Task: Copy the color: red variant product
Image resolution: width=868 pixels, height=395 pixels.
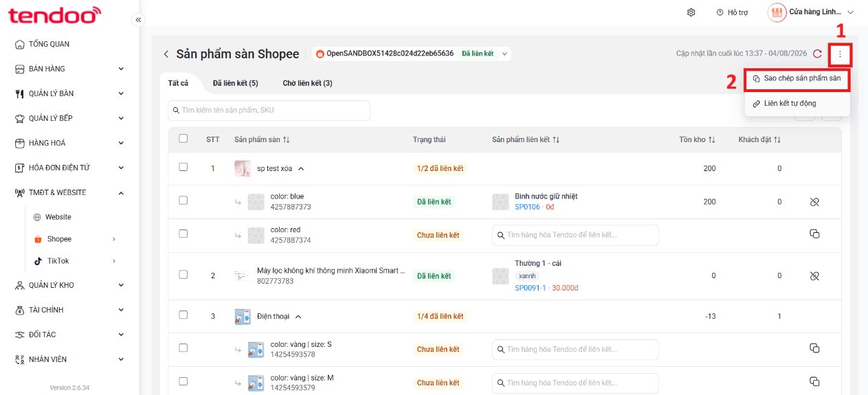Action: [x=814, y=234]
